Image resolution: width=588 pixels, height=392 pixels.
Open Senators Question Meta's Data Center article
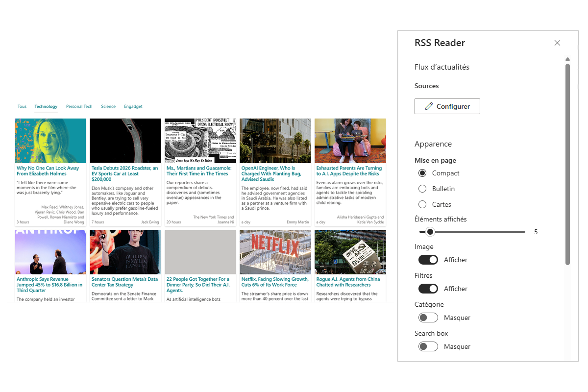tap(125, 282)
